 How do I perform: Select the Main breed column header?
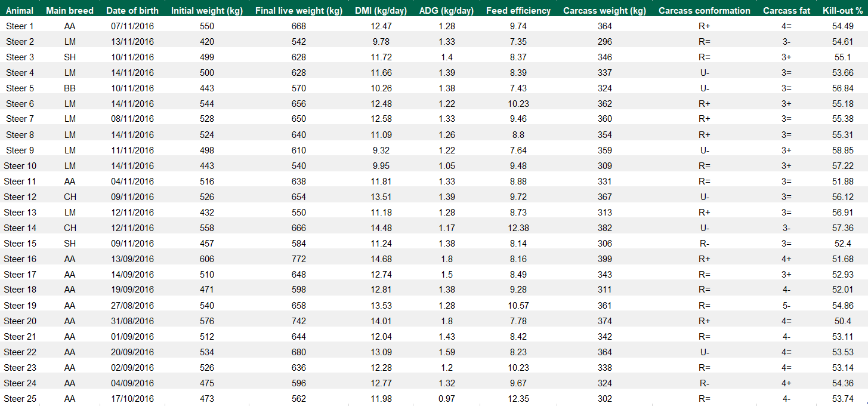pyautogui.click(x=70, y=11)
